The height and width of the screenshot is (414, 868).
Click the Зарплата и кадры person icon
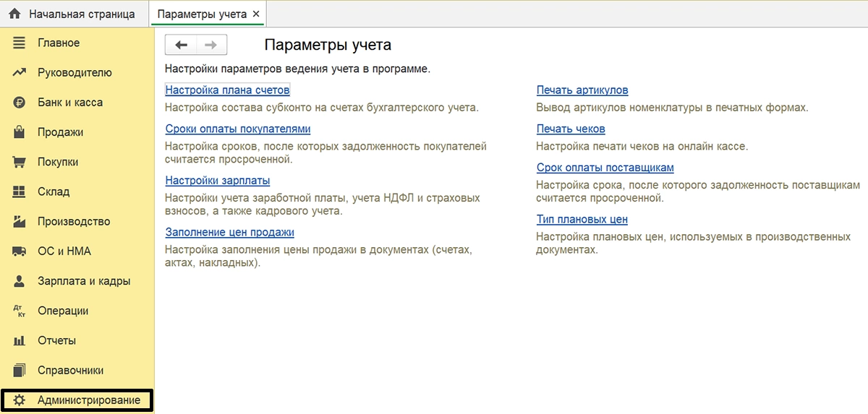(x=20, y=281)
